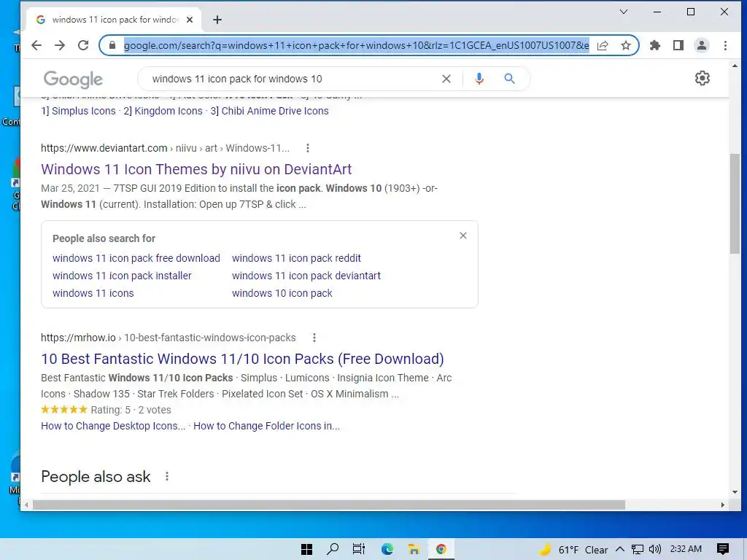Screen dimensions: 747x560
Task: Click the https://www.deviantart.com breadcrumb text
Action: (104, 148)
